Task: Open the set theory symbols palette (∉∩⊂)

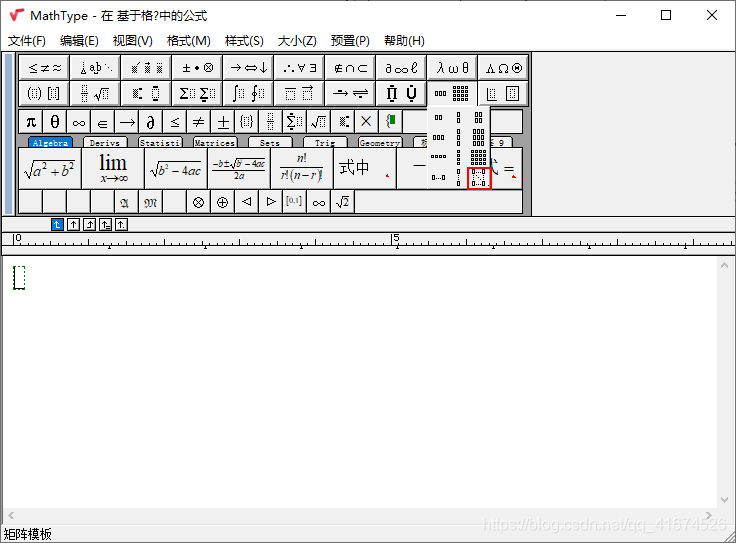Action: [350, 68]
